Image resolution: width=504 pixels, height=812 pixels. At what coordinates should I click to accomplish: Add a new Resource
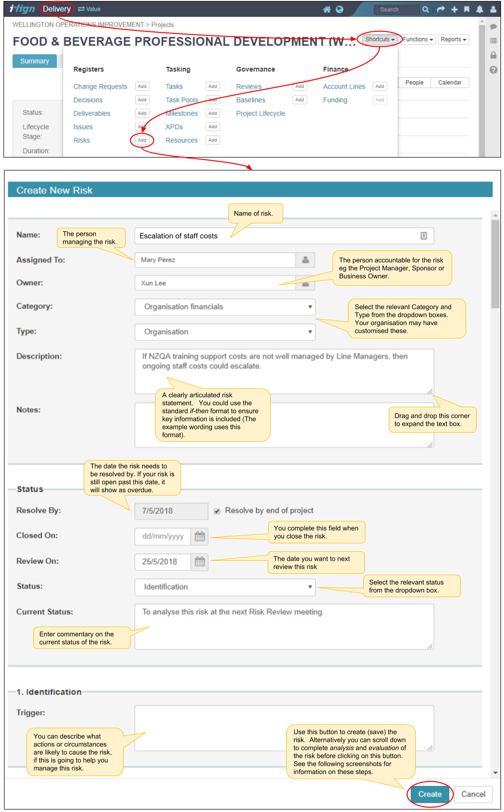(213, 140)
